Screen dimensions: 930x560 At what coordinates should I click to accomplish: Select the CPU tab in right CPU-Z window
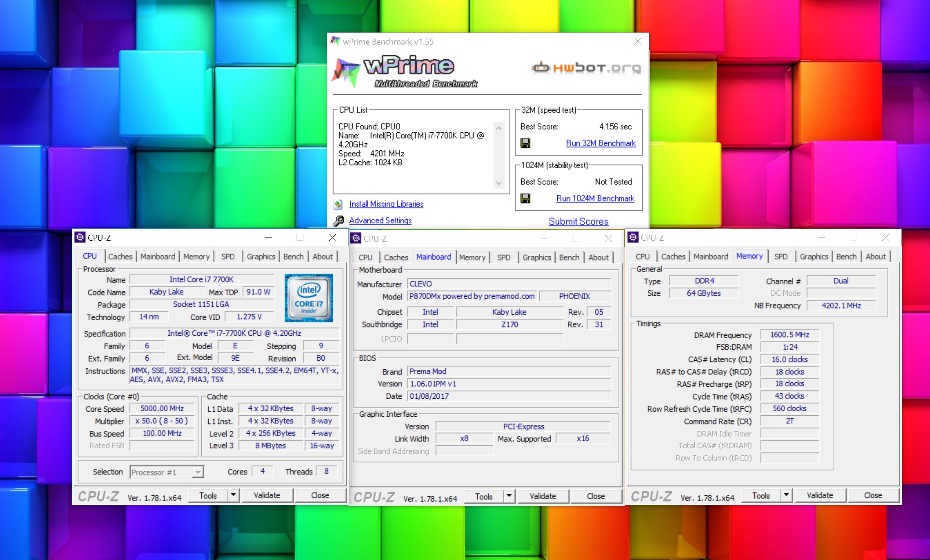pyautogui.click(x=643, y=256)
